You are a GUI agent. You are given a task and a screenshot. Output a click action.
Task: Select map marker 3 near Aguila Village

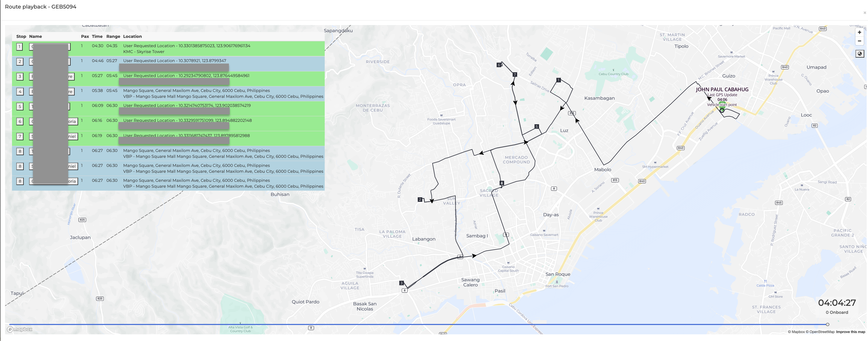[401, 283]
